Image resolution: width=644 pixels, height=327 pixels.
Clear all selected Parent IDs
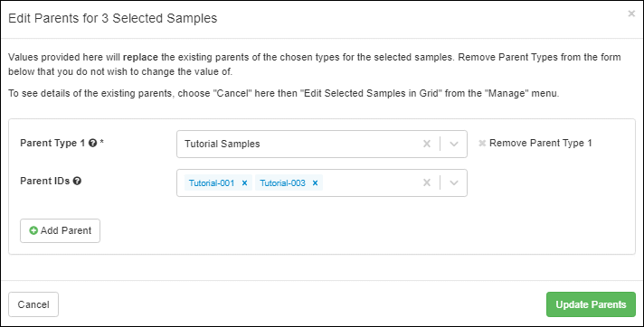coord(427,182)
